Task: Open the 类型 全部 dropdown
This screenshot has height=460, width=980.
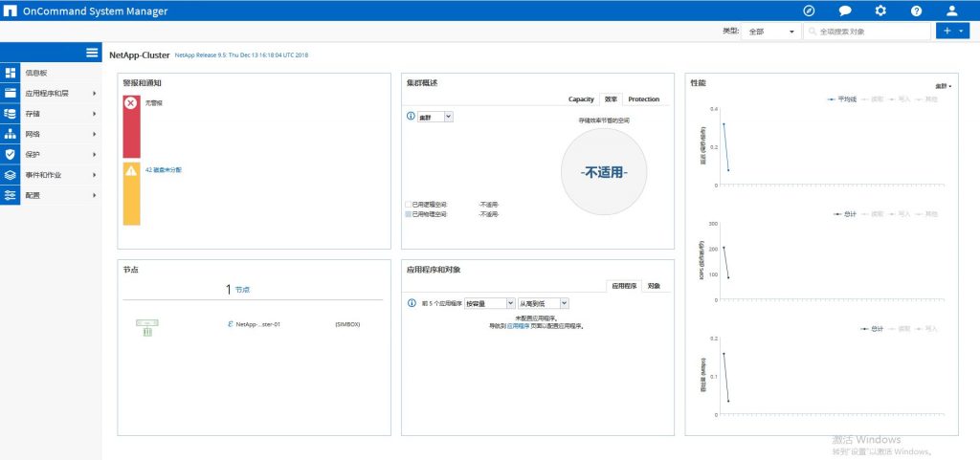Action: click(770, 32)
